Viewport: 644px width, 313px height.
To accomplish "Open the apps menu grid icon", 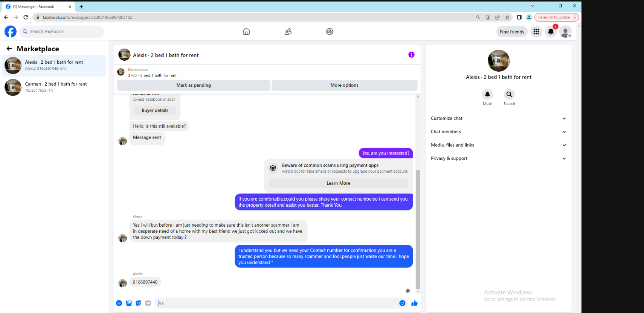I will point(536,32).
